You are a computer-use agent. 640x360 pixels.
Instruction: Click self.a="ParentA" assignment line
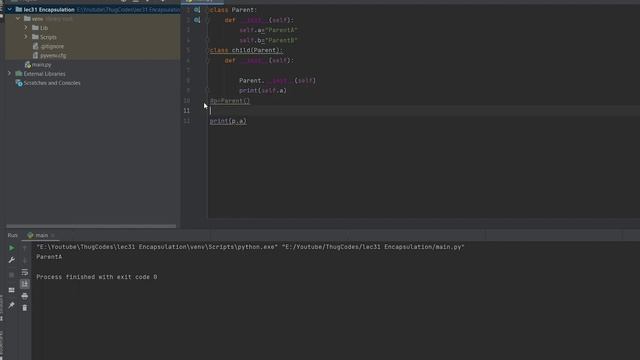pos(269,30)
